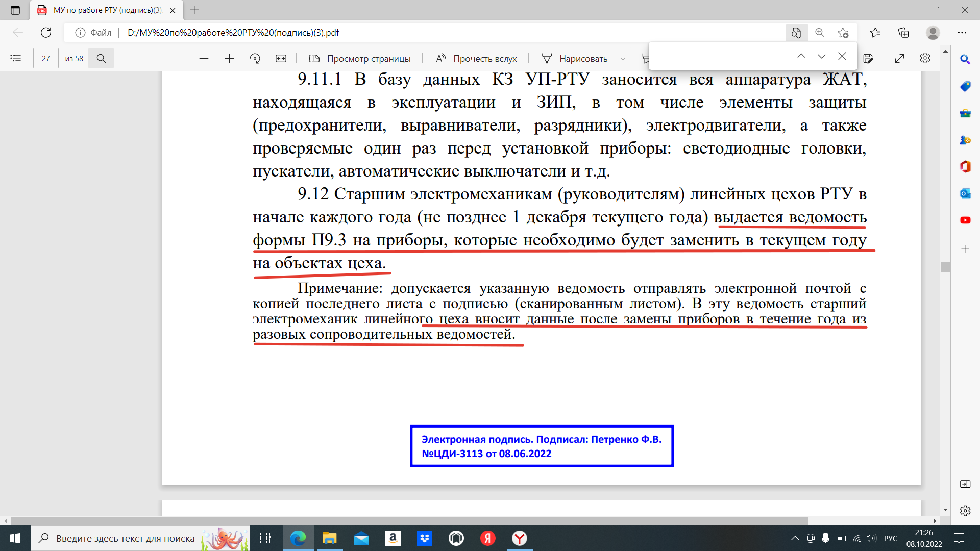
Task: Open a new browser tab
Action: 194,10
